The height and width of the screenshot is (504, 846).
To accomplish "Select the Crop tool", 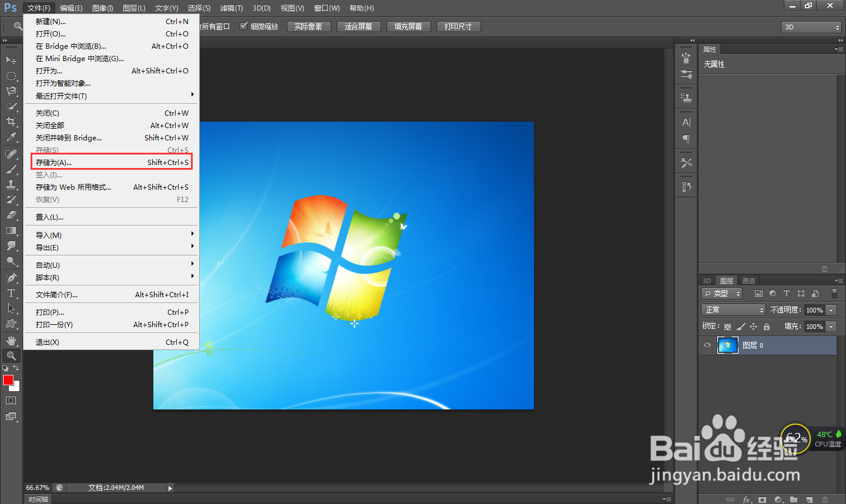I will 11,122.
